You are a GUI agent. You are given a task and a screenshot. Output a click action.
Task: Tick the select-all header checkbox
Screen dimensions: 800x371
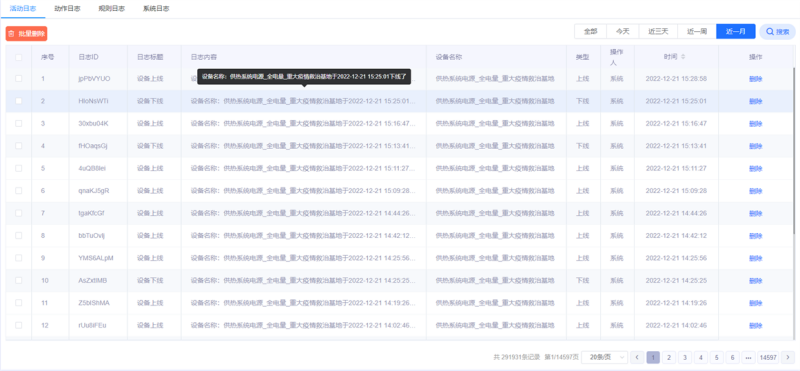click(19, 57)
